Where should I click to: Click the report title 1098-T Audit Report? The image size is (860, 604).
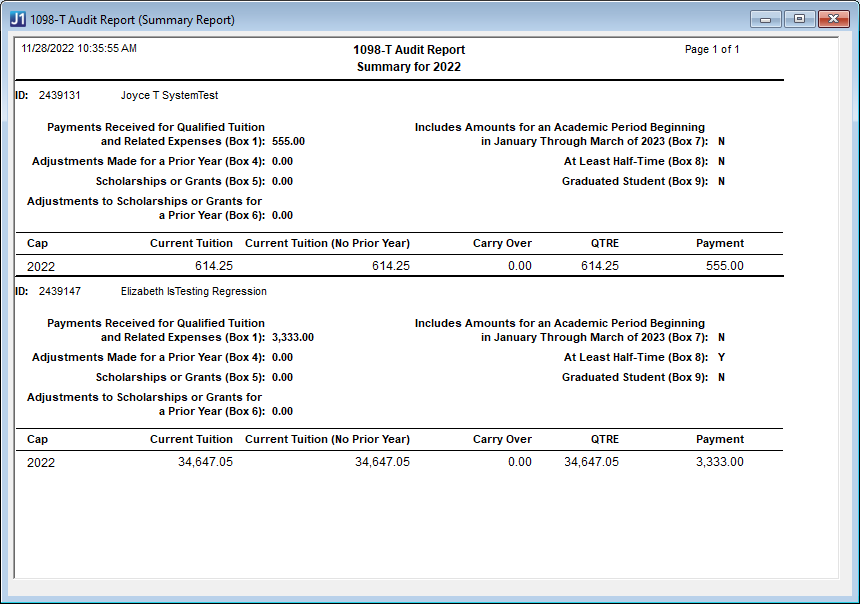408,49
